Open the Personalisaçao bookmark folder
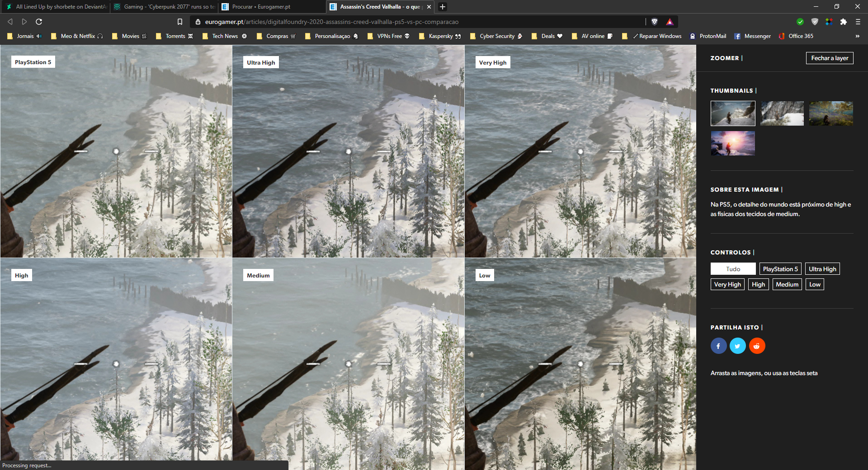This screenshot has height=470, width=868. pyautogui.click(x=331, y=36)
